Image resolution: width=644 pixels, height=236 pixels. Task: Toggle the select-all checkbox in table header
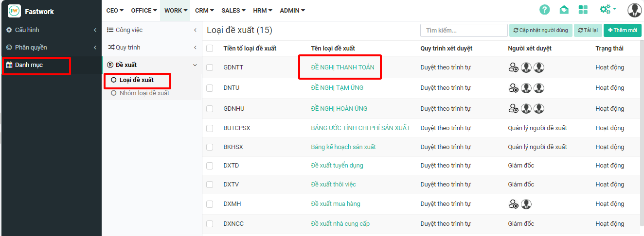point(210,49)
